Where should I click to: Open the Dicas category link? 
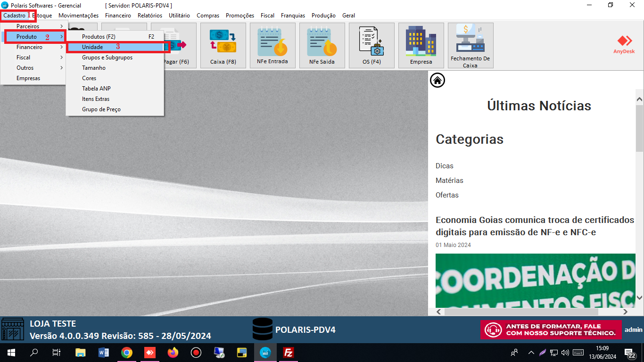pos(444,166)
